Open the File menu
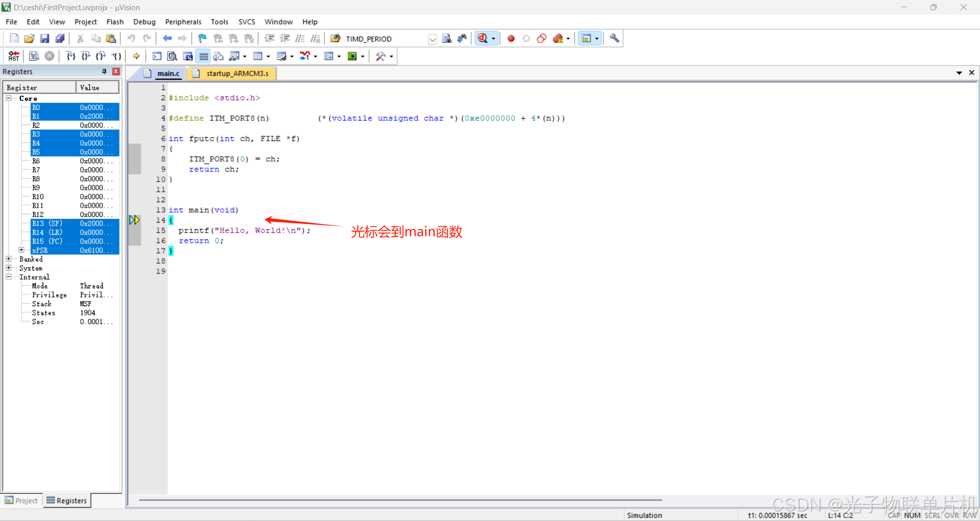Viewport: 980px width, 521px height. coord(11,22)
